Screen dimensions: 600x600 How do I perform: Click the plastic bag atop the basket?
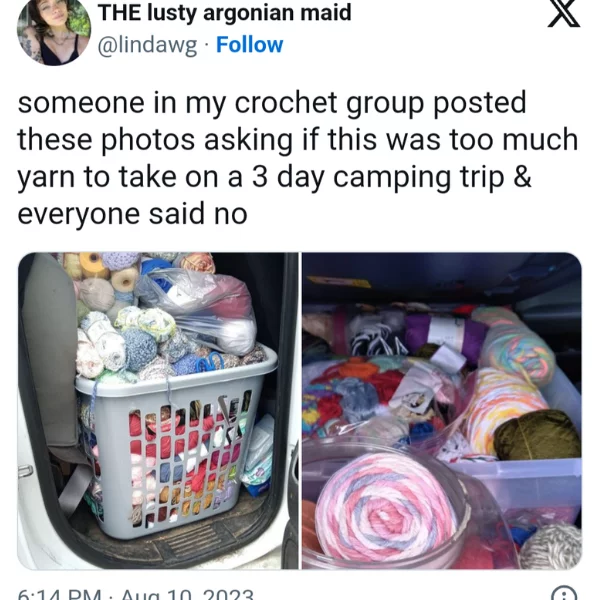tap(199, 310)
